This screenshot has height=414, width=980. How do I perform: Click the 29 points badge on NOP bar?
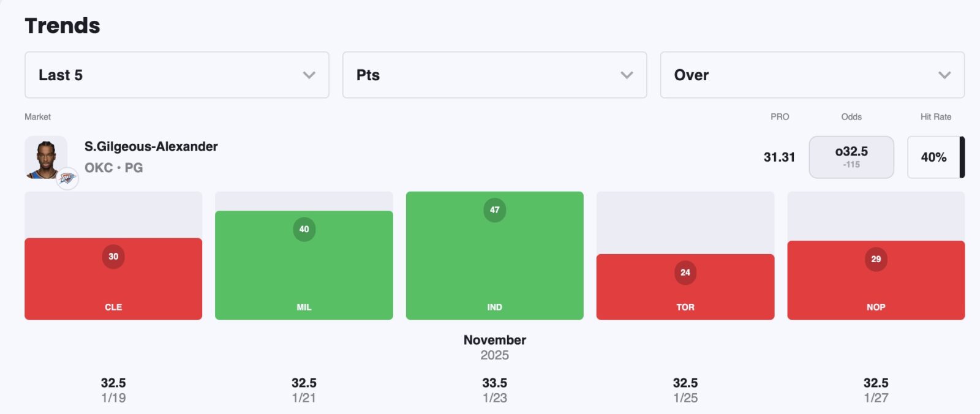click(x=876, y=259)
